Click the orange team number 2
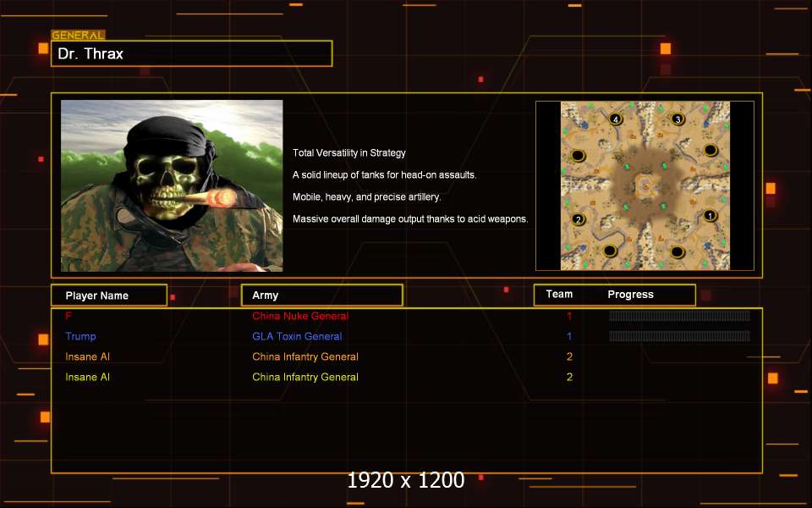 569,356
